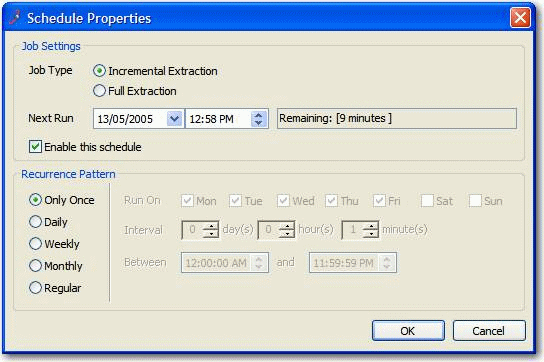Open the Next Run date dropdown calendar
Image resolution: width=544 pixels, height=362 pixels.
coord(174,119)
